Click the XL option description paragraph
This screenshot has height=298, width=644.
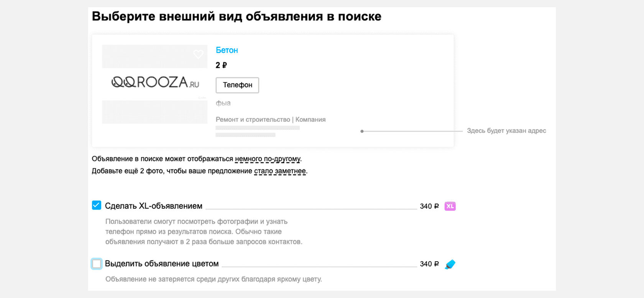[204, 231]
